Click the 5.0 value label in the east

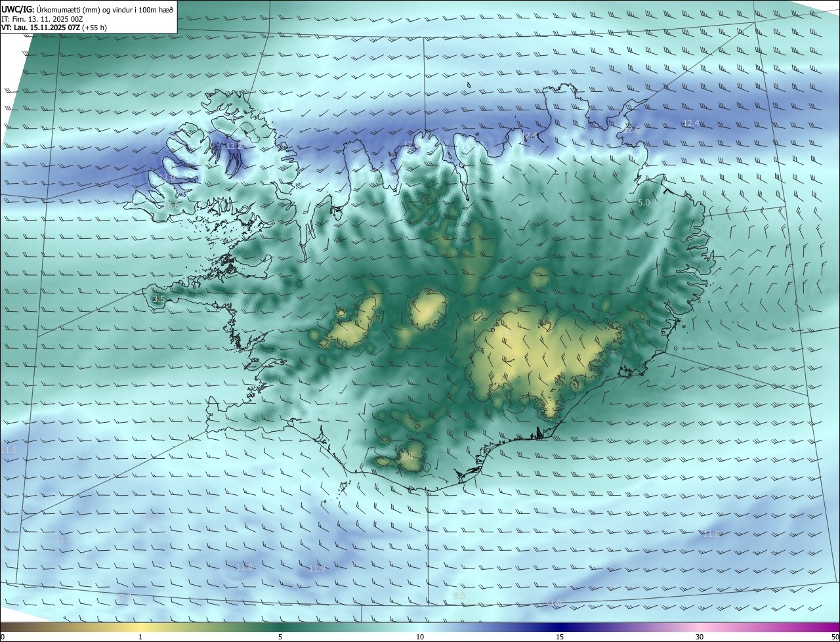pos(644,203)
